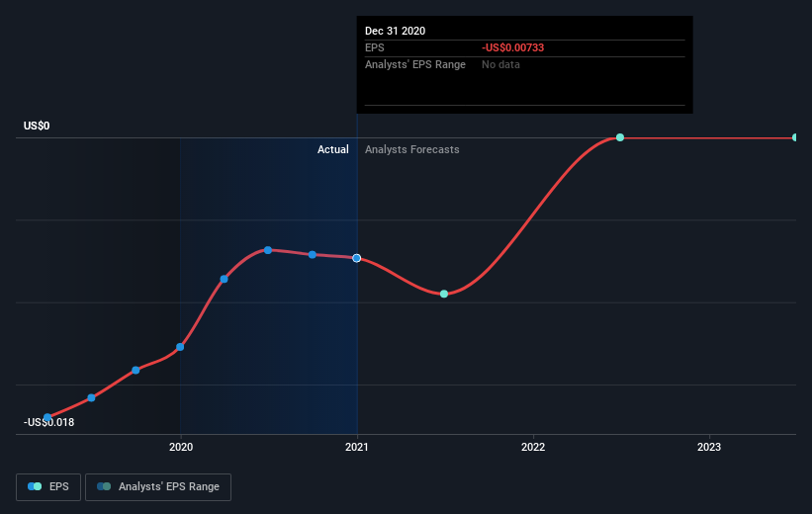
Task: Click the Q2 2019 EPS data point
Action: [x=91, y=397]
